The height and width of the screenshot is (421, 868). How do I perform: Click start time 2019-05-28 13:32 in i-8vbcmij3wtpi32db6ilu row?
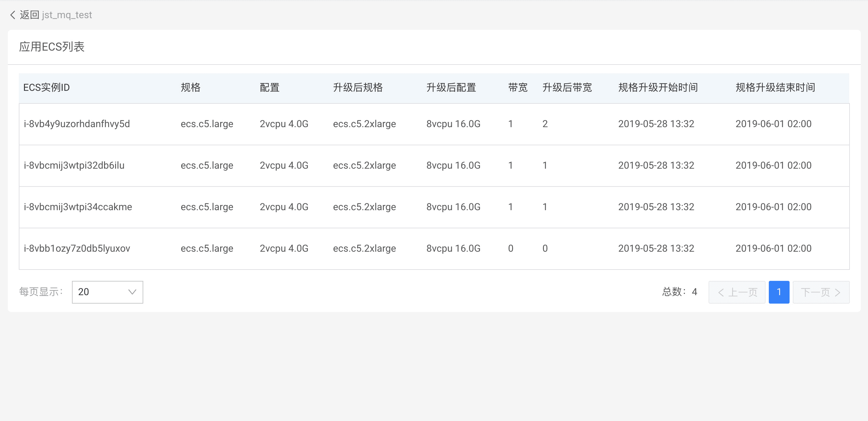pos(656,165)
